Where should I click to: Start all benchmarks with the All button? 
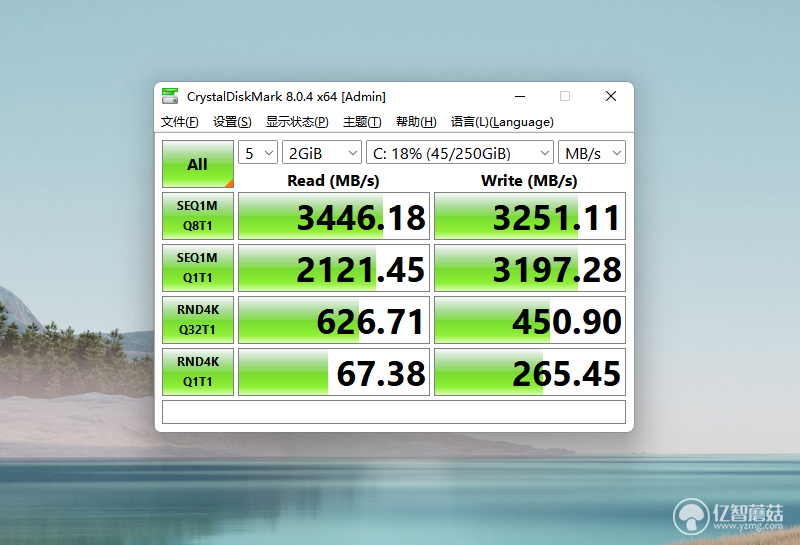pyautogui.click(x=198, y=164)
